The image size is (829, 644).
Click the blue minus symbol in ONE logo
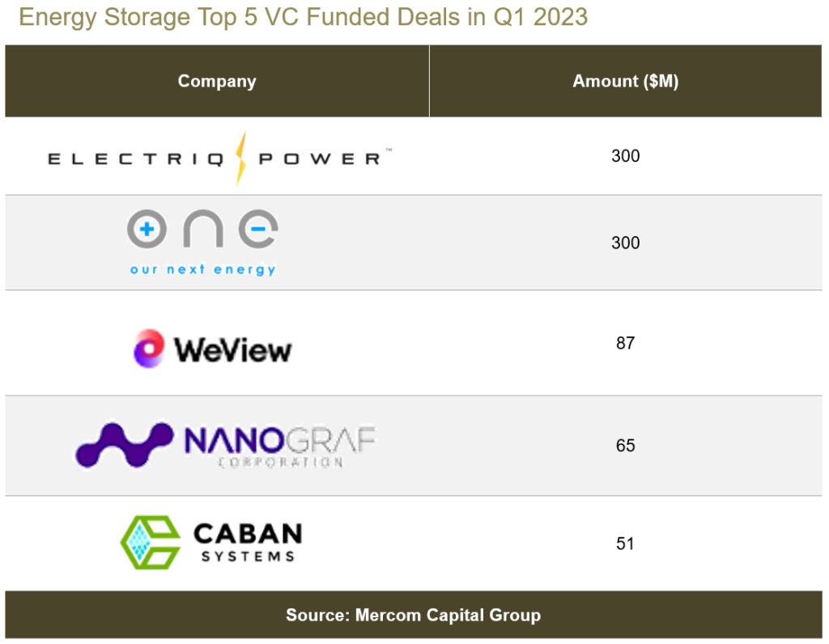pyautogui.click(x=257, y=231)
